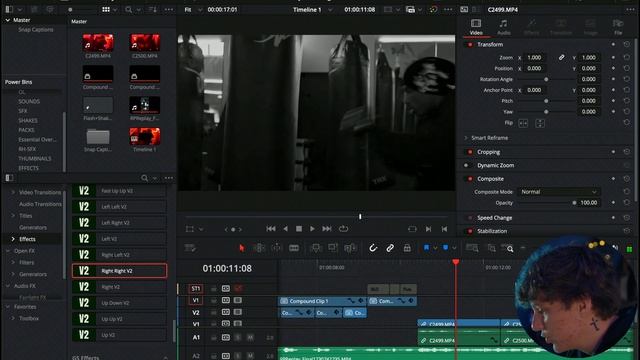Open the Video tab in Inspector
640x360 pixels.
(x=476, y=27)
